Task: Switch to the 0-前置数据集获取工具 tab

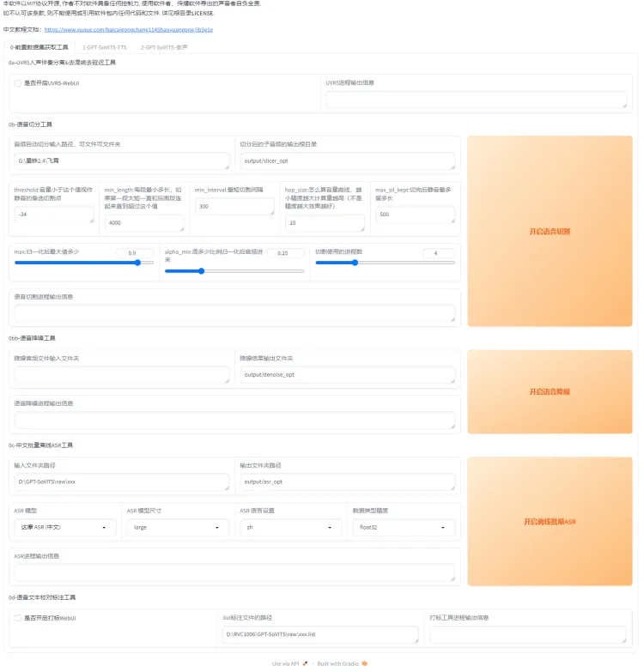Action: pyautogui.click(x=39, y=47)
